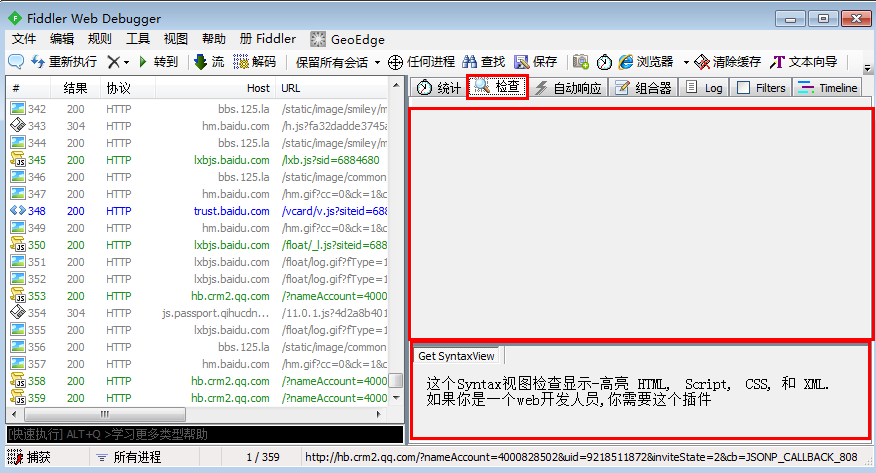Click 浏览器 browser launch button
Viewport: 876px width, 473px height.
(x=646, y=61)
